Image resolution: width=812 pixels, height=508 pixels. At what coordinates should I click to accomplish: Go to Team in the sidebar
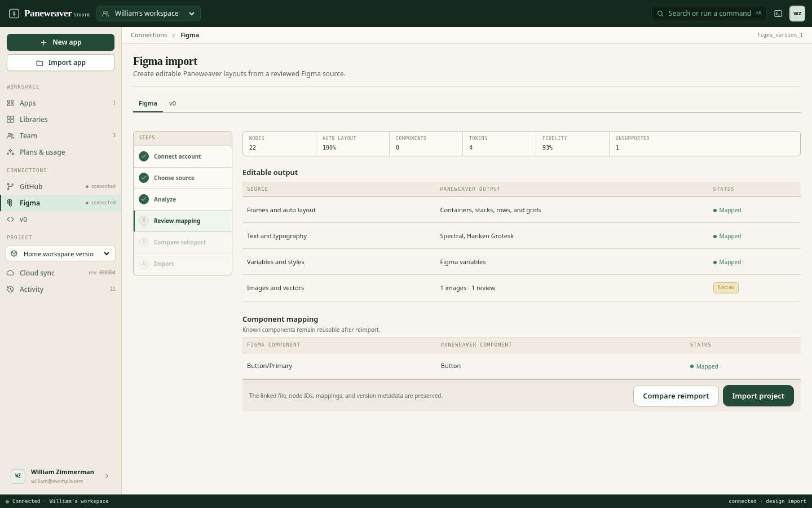pyautogui.click(x=60, y=136)
